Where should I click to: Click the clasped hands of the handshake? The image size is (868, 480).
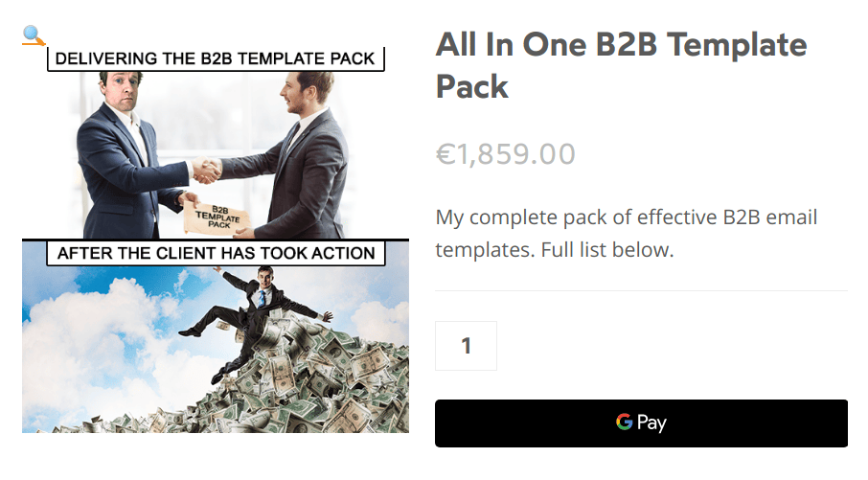(207, 170)
